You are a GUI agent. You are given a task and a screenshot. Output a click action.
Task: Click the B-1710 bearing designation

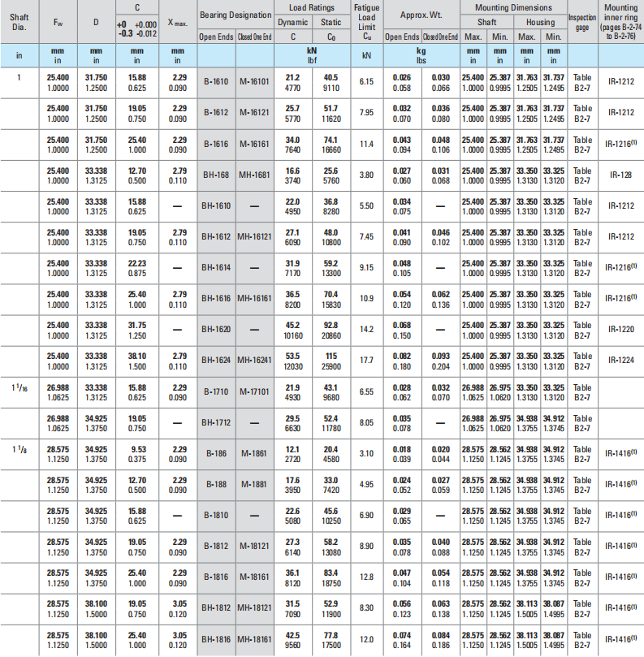215,391
